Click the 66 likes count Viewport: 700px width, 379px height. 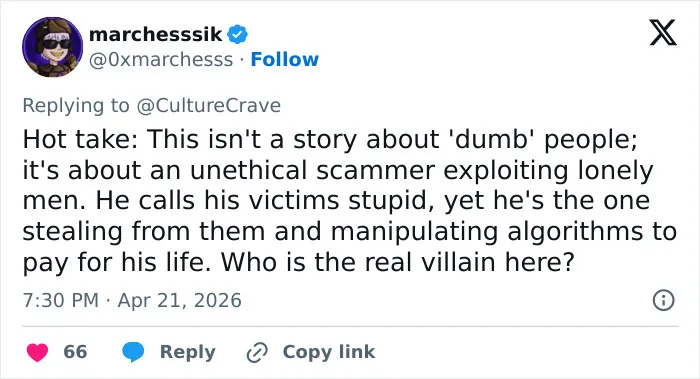(x=75, y=352)
